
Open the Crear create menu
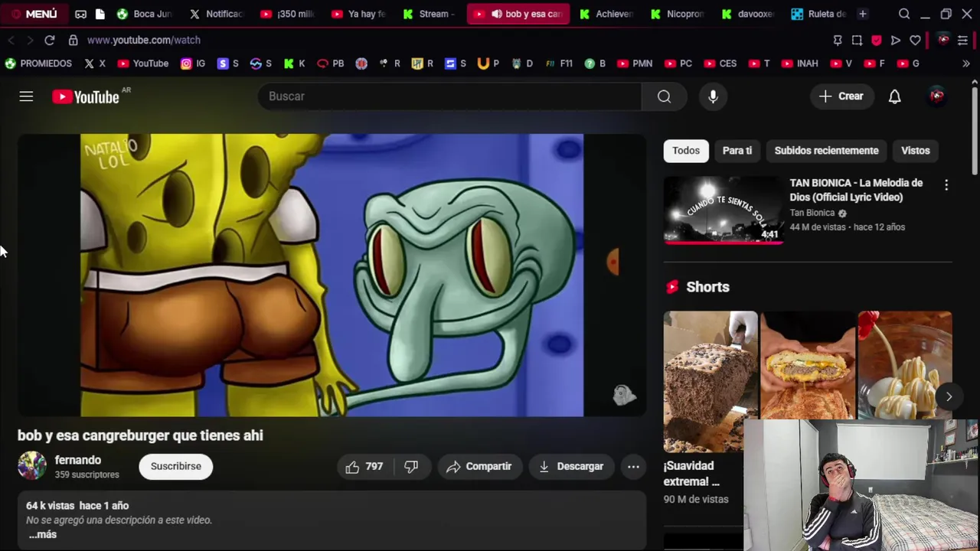click(x=841, y=96)
